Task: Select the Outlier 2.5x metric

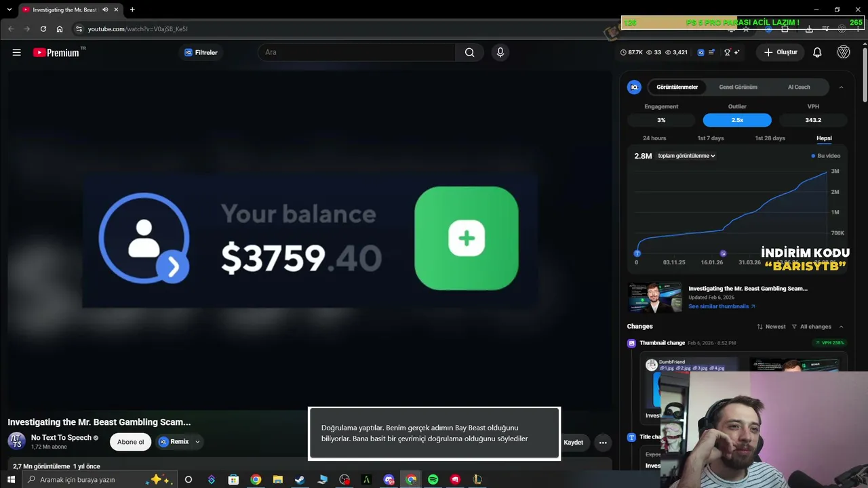Action: click(x=737, y=120)
